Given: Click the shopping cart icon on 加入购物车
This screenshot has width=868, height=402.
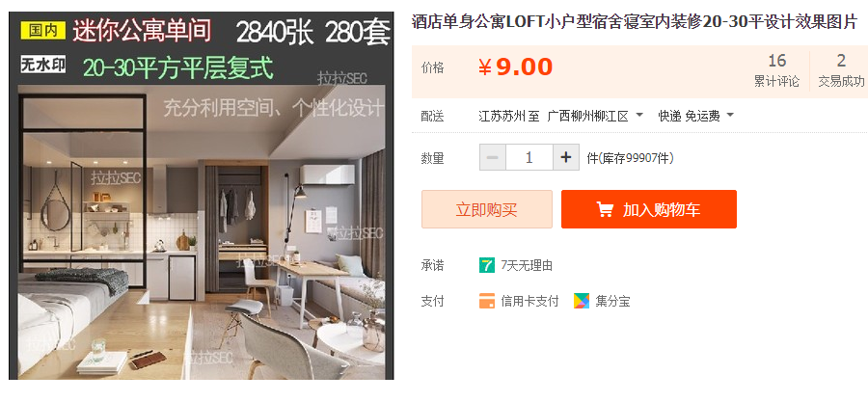Looking at the screenshot, I should click(605, 209).
